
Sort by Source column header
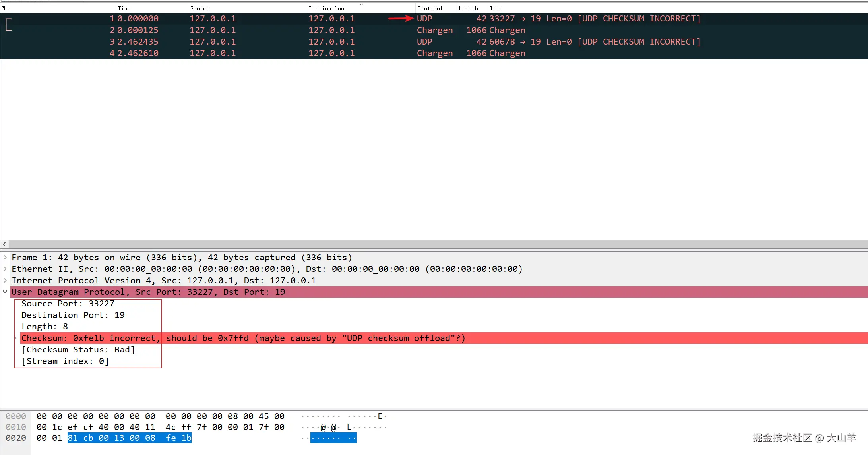(x=200, y=8)
